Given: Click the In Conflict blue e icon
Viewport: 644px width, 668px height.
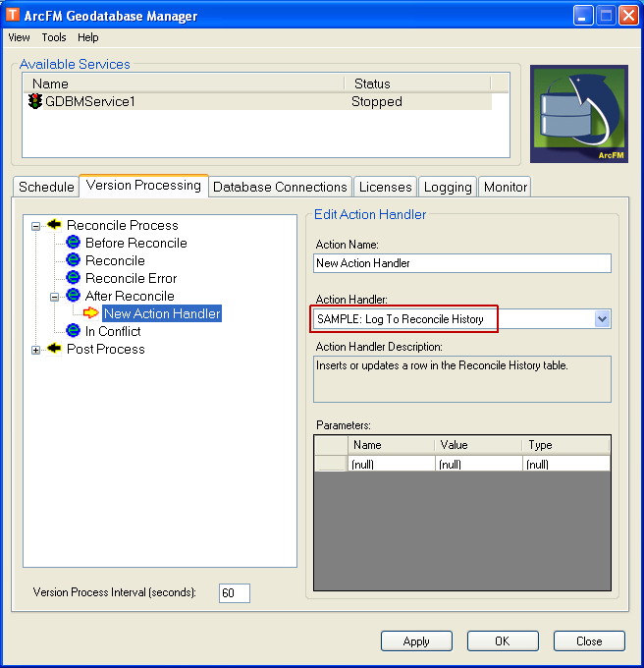Looking at the screenshot, I should [74, 331].
